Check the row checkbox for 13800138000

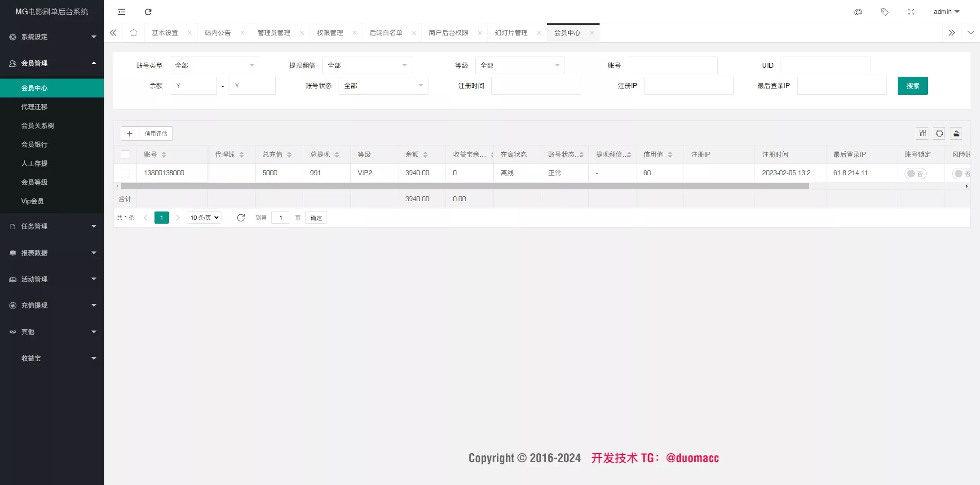(125, 173)
